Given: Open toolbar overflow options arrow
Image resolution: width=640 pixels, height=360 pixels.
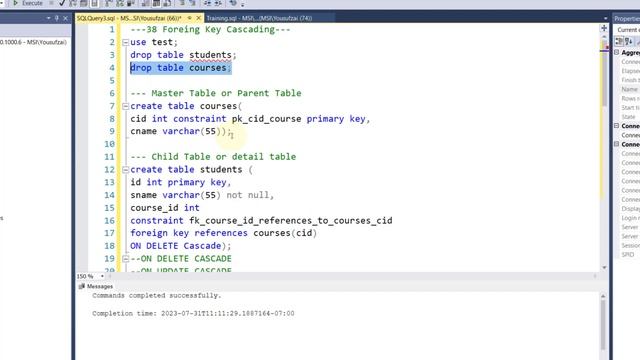Looking at the screenshot, I should tap(242, 4).
